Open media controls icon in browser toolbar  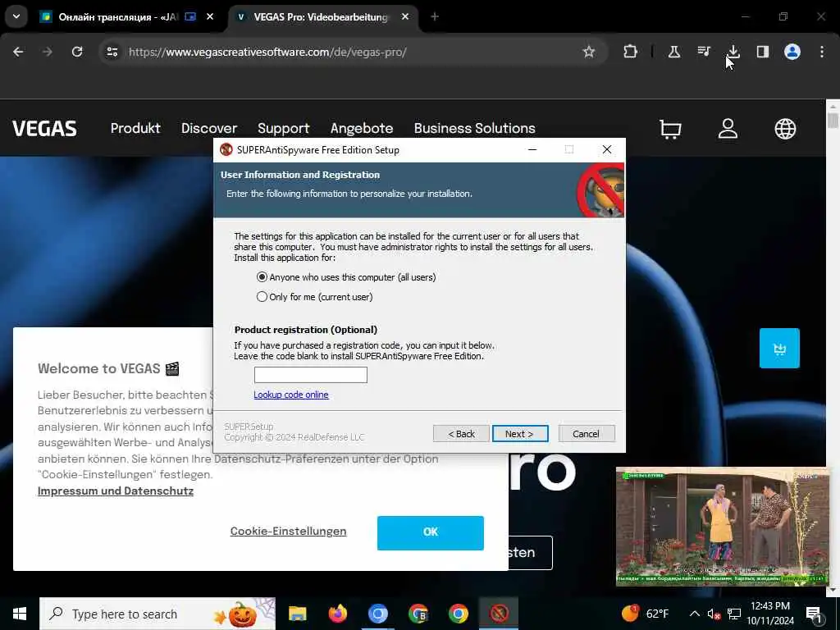pos(703,52)
